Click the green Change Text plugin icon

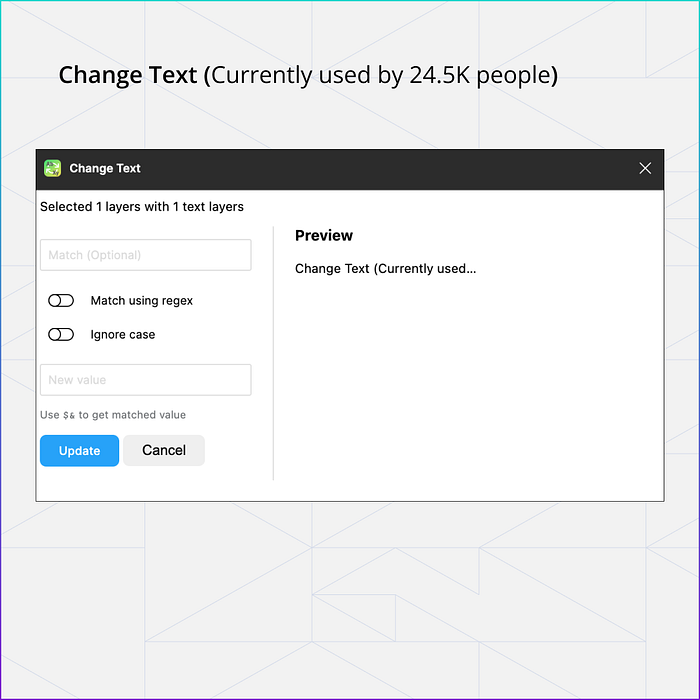(x=52, y=168)
